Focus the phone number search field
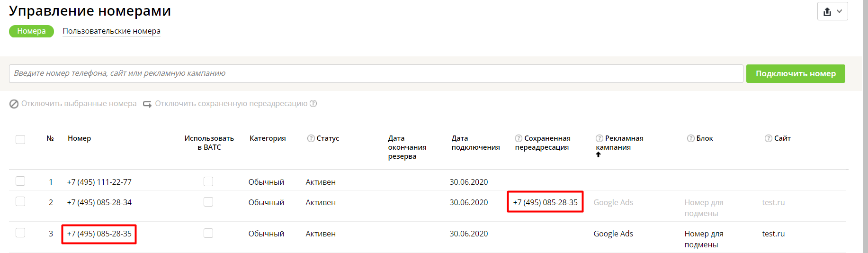Screen dimensions: 868x253 (x=376, y=73)
